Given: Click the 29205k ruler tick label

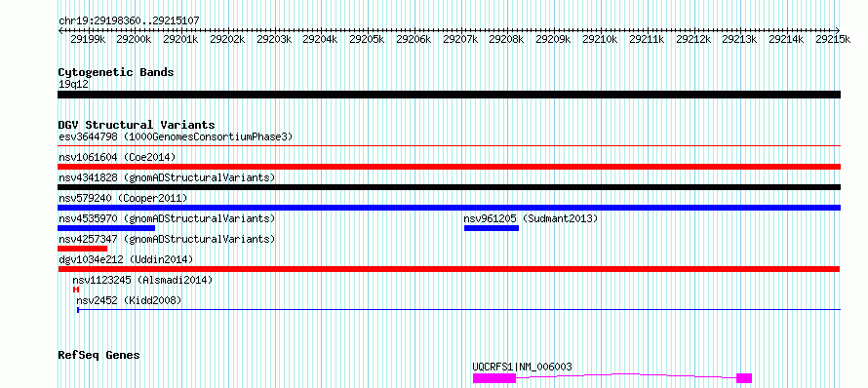Looking at the screenshot, I should pos(367,39).
